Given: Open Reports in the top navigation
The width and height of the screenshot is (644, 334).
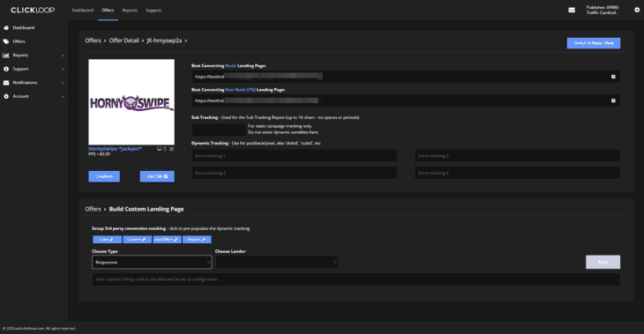Looking at the screenshot, I should 130,11.
